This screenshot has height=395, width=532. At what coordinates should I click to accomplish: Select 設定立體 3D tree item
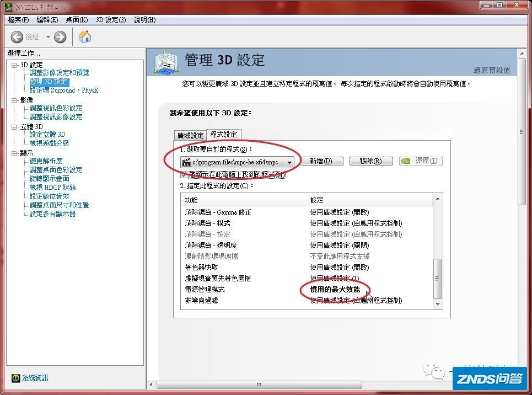(x=47, y=135)
